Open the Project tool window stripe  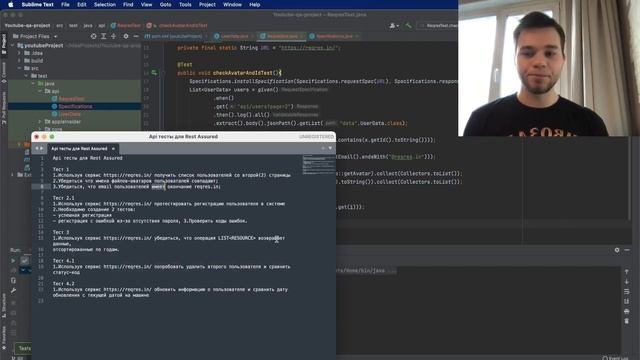coord(4,44)
